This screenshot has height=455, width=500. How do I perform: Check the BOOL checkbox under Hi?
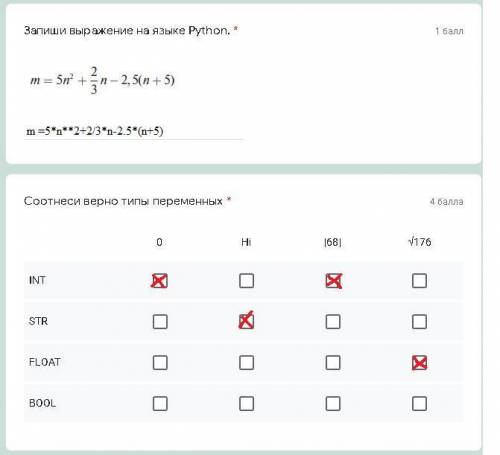(246, 404)
